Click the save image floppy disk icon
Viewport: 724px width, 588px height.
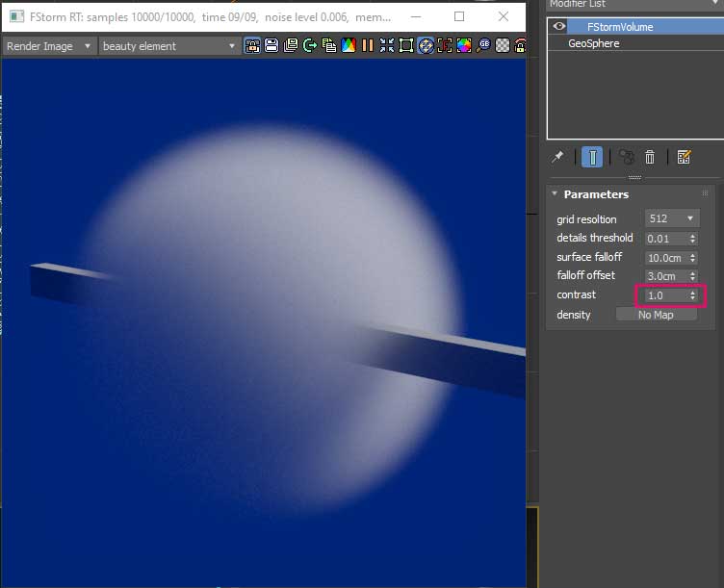point(271,46)
